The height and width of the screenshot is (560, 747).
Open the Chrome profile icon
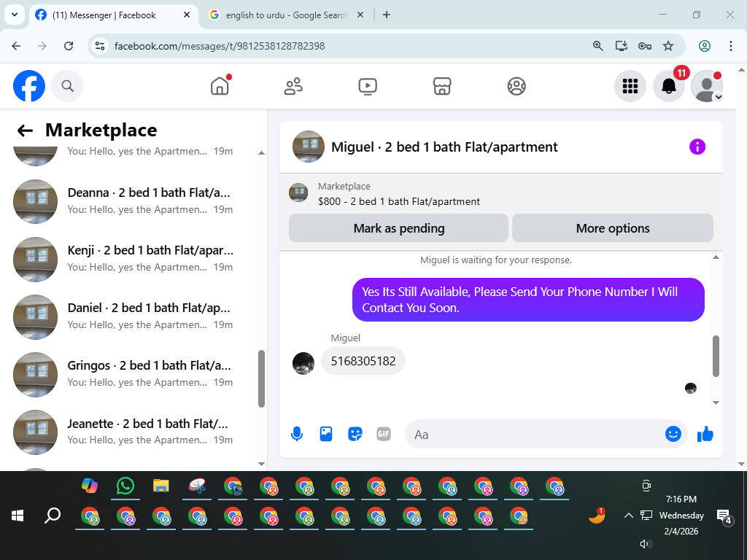704,46
